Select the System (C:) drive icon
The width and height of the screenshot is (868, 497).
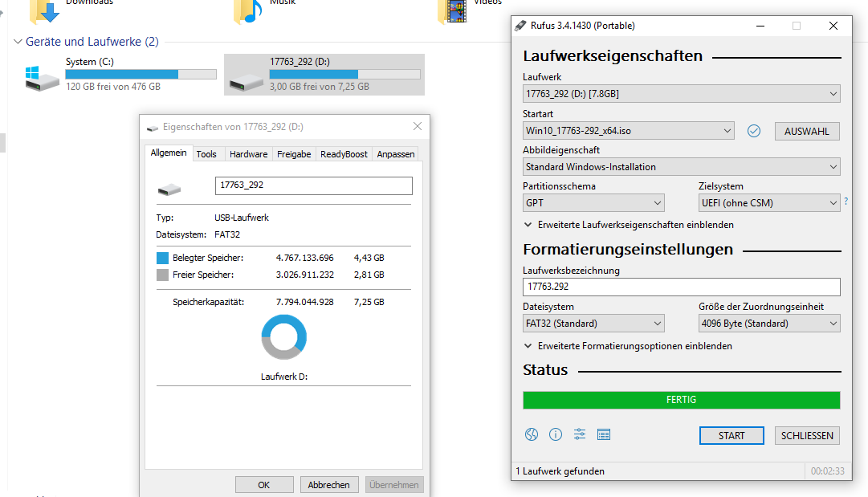pos(42,78)
